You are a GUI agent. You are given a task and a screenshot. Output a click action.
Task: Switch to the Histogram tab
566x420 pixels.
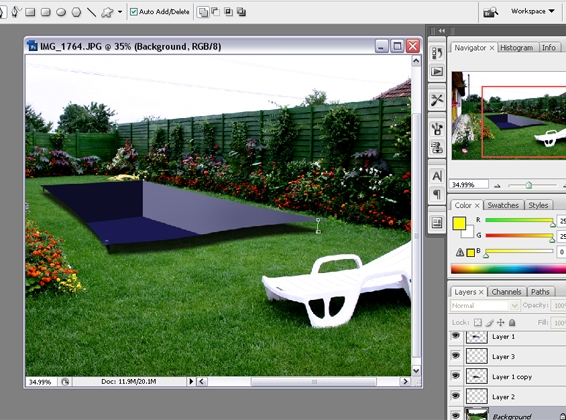pos(517,48)
